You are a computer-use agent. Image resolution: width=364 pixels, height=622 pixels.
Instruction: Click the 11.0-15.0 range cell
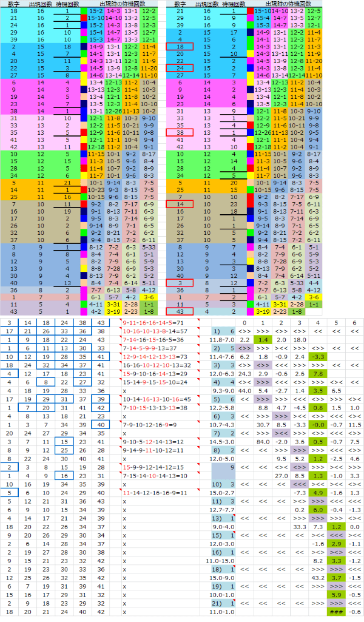221,561
